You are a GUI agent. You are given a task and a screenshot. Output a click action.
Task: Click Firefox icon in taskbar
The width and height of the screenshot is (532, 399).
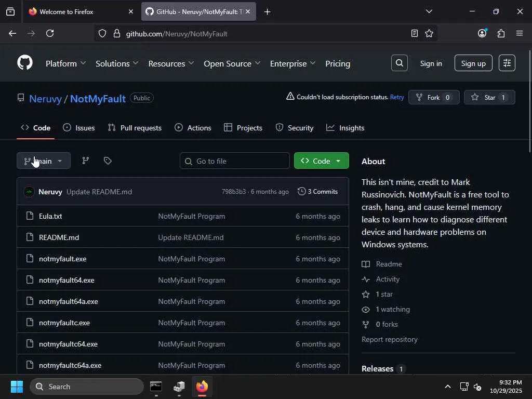click(202, 387)
